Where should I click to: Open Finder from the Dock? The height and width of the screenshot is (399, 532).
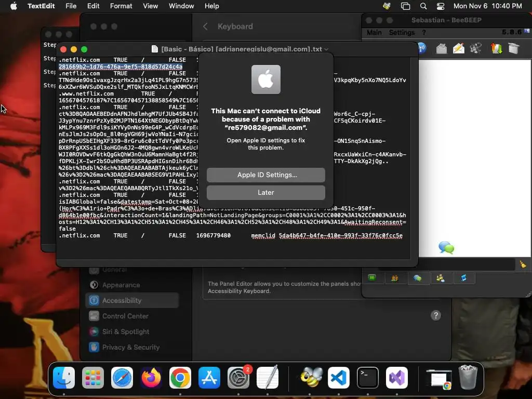pos(64,377)
